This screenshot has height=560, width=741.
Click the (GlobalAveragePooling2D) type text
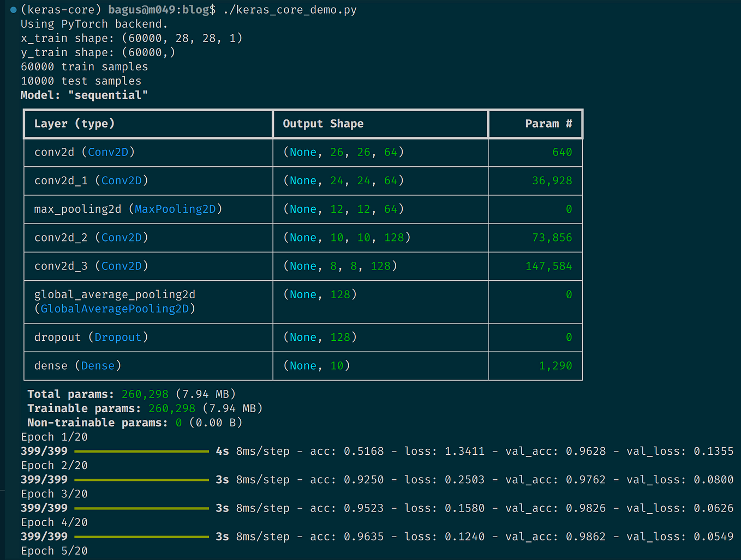[115, 309]
